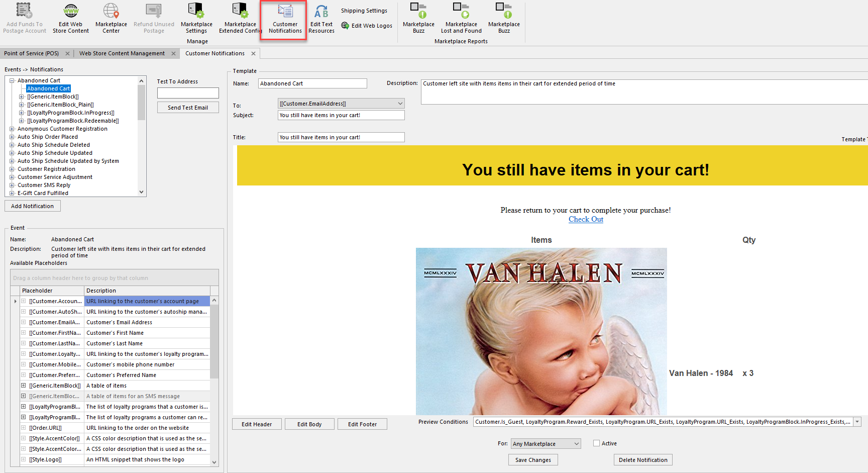Viewport: 868px width, 473px height.
Task: Click Edit Footer button
Action: pyautogui.click(x=362, y=424)
